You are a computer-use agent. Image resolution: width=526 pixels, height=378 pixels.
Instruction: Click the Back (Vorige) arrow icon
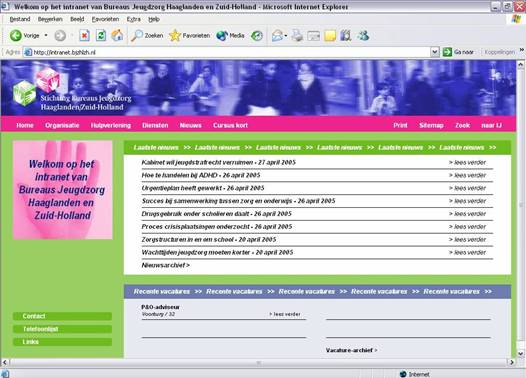[x=15, y=36]
